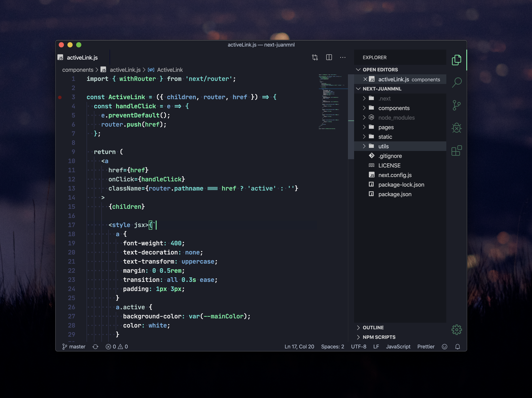532x398 pixels.
Task: Open the Source Control view
Action: point(456,105)
